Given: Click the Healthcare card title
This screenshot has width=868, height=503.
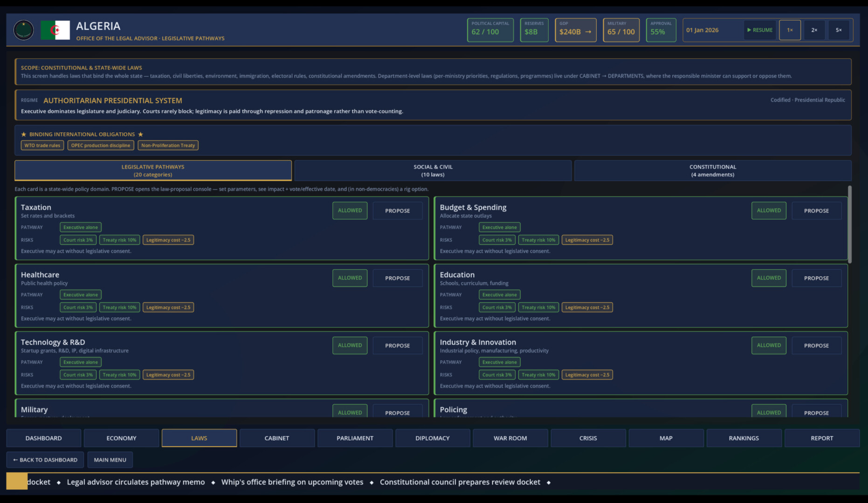Looking at the screenshot, I should (40, 275).
